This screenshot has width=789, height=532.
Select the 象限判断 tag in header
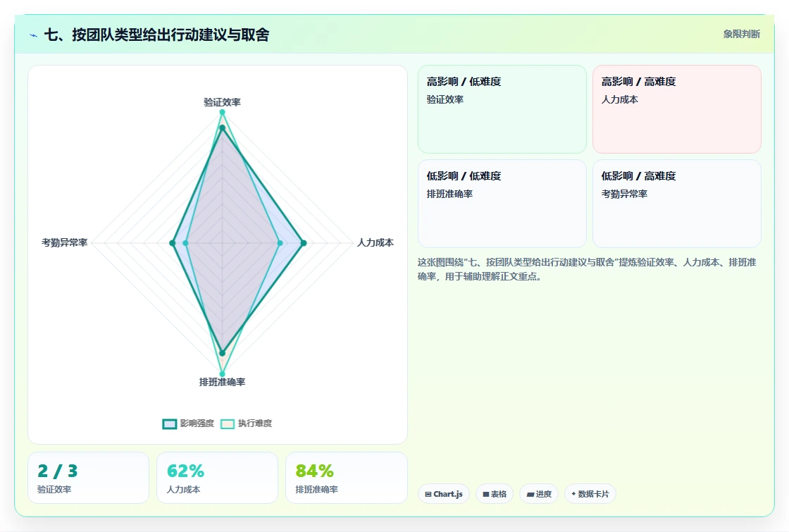(742, 35)
